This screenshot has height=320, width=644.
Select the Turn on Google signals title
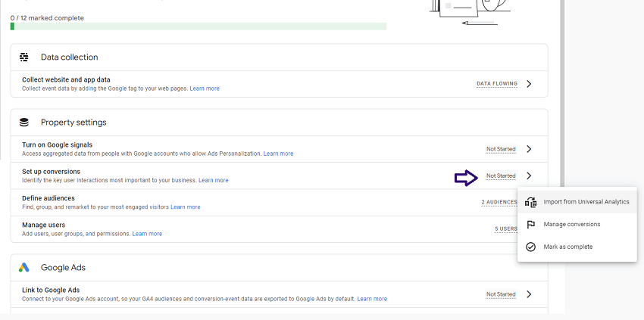coord(57,144)
